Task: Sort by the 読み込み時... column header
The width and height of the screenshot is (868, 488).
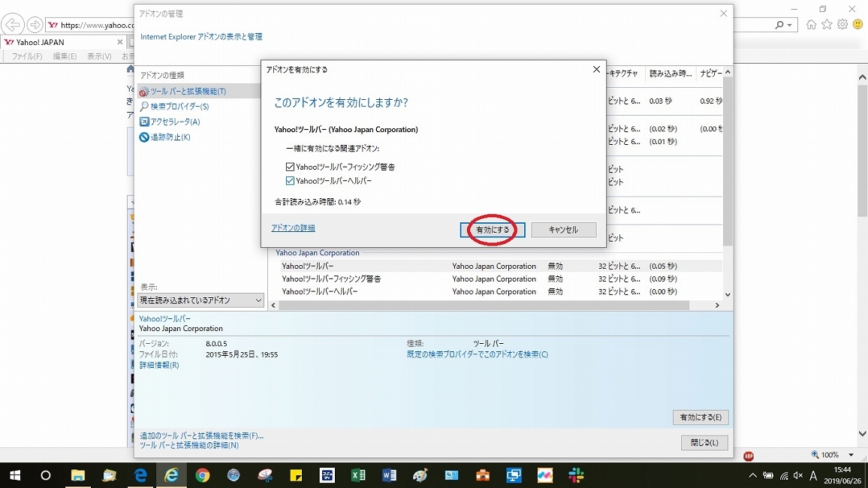Action: (x=670, y=73)
